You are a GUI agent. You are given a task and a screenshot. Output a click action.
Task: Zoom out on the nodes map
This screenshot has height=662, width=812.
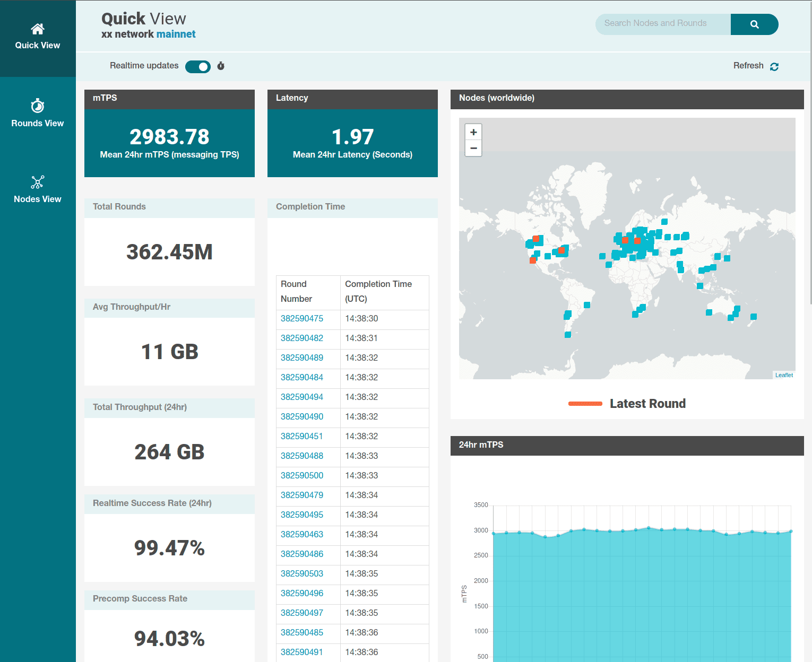pos(473,149)
